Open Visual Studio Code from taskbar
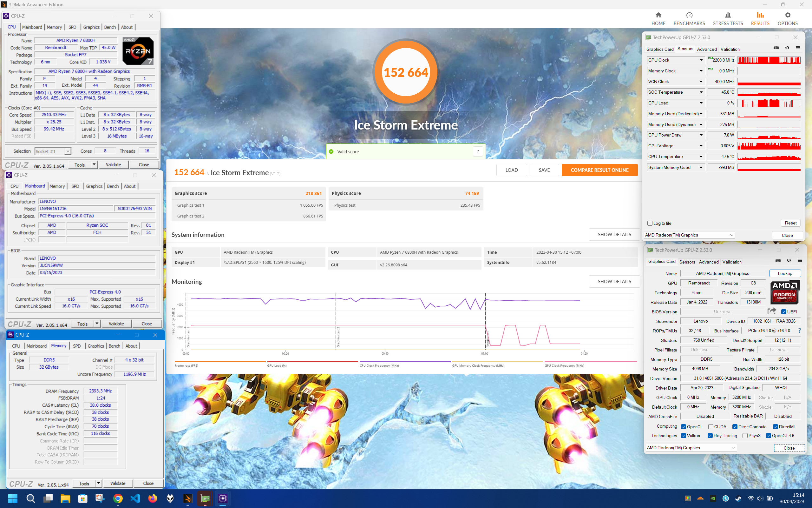This screenshot has width=812, height=508. point(135,498)
